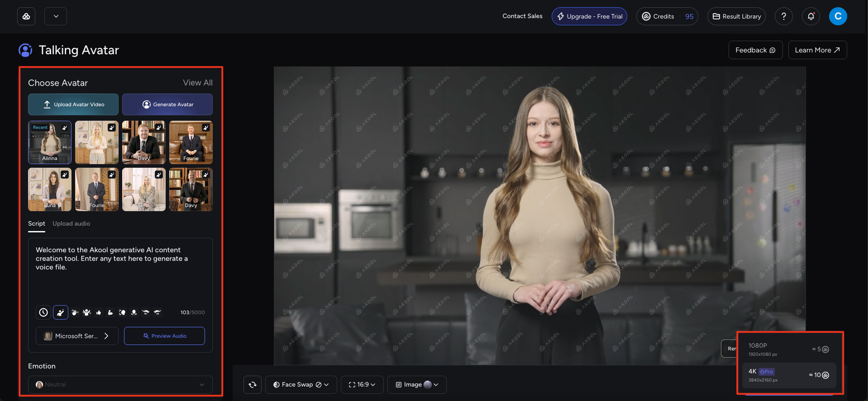Viewport: 868px width, 401px height.
Task: Click the 103/5000 character counter
Action: coord(192,312)
